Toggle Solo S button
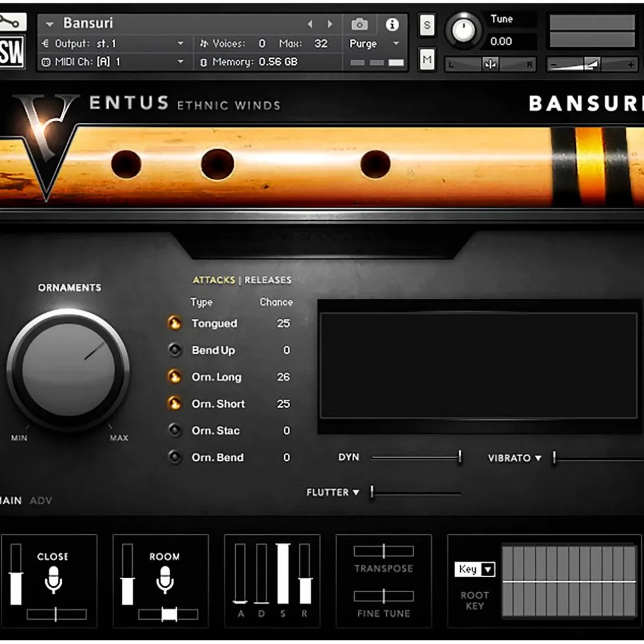The image size is (644, 644). tap(427, 25)
